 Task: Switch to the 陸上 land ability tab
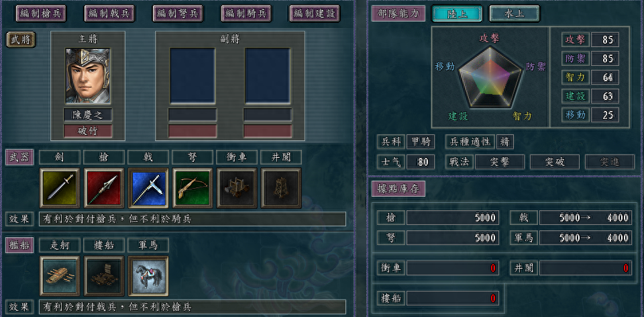click(x=457, y=13)
